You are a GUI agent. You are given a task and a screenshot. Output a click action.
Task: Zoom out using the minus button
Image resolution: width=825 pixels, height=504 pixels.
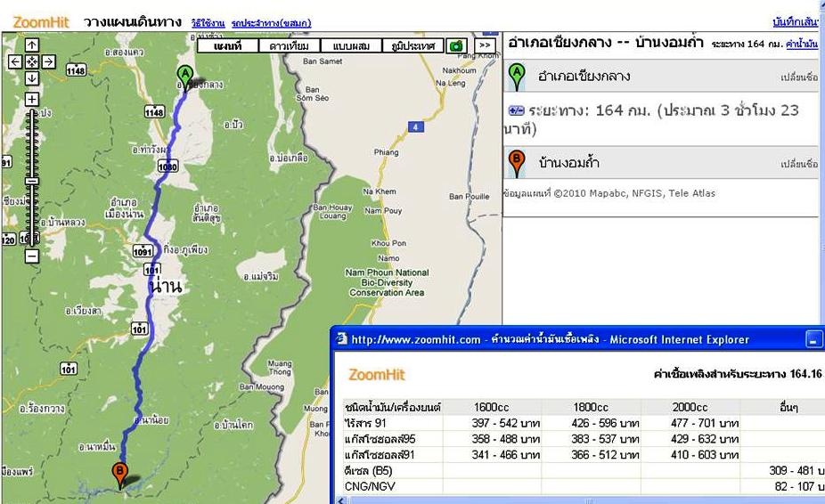(x=31, y=256)
